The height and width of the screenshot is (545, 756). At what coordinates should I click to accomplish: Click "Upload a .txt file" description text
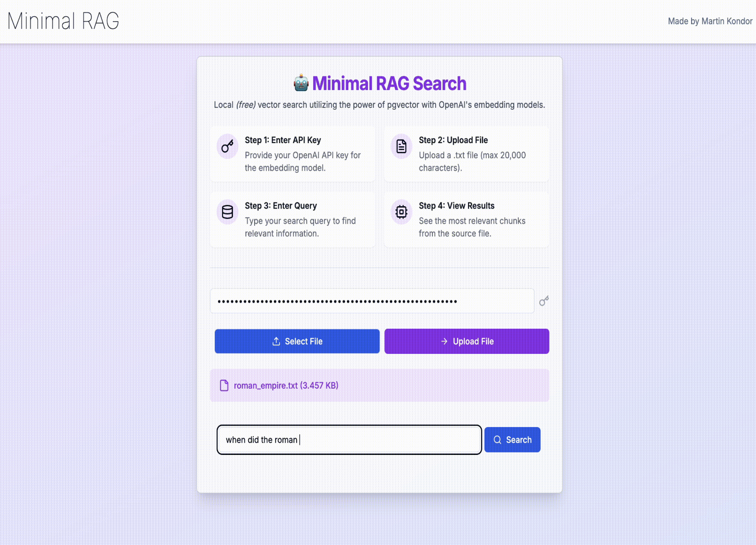tap(472, 161)
